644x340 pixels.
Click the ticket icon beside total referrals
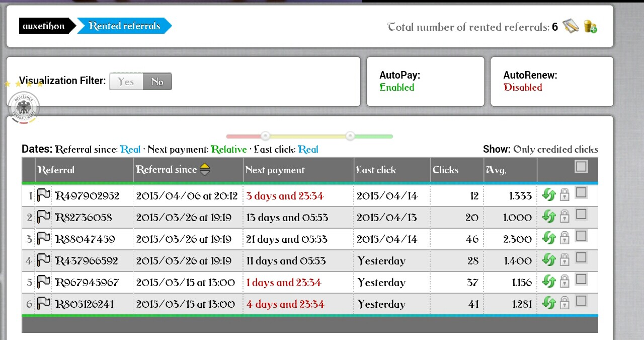[571, 26]
